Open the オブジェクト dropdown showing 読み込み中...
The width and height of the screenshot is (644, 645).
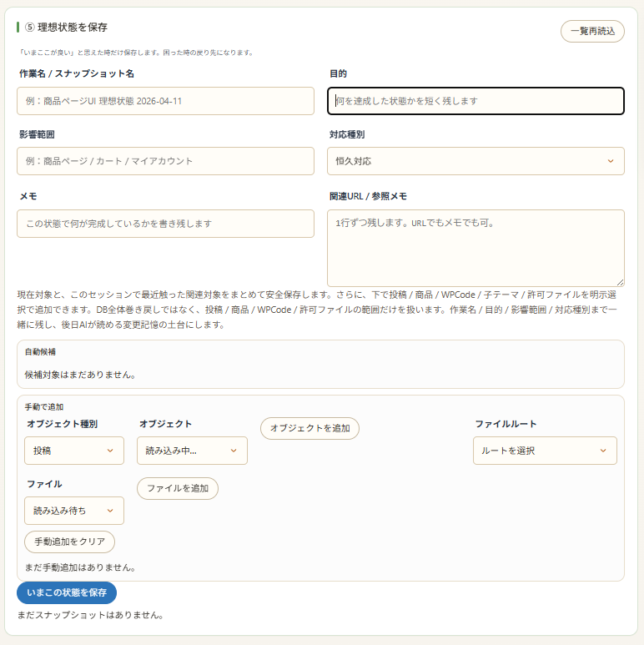pyautogui.click(x=192, y=451)
